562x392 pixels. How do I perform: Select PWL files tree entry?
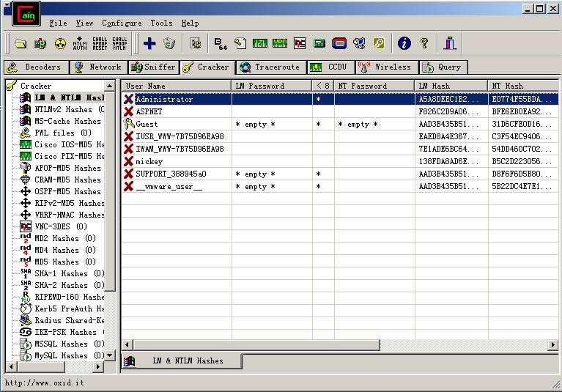coord(56,133)
